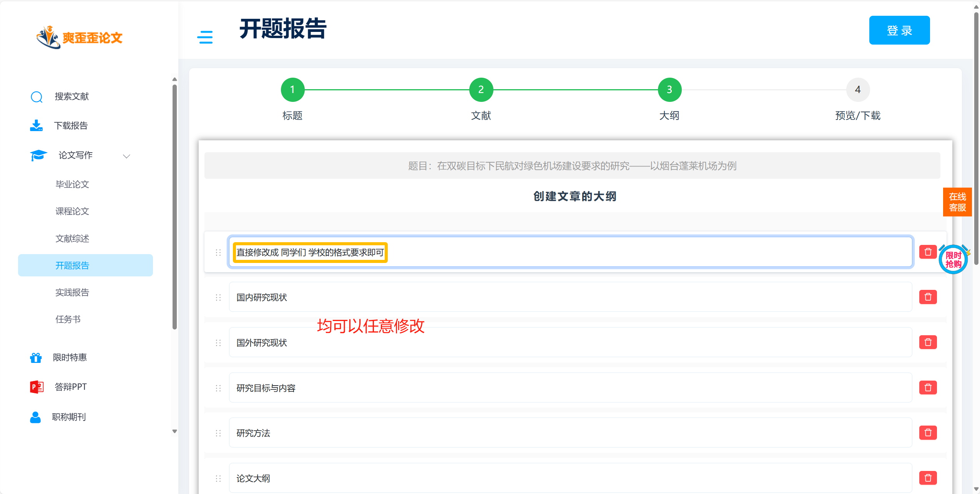This screenshot has height=494, width=980.
Task: Grab the drag handle beside 国外研究现状
Action: [x=218, y=343]
